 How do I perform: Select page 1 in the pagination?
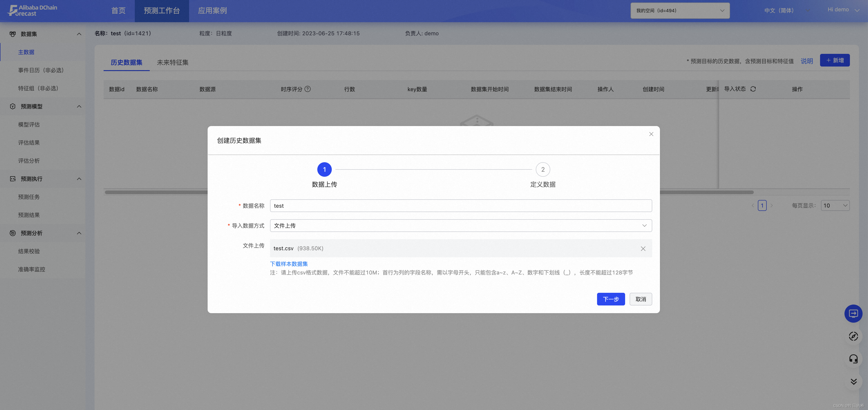tap(762, 205)
